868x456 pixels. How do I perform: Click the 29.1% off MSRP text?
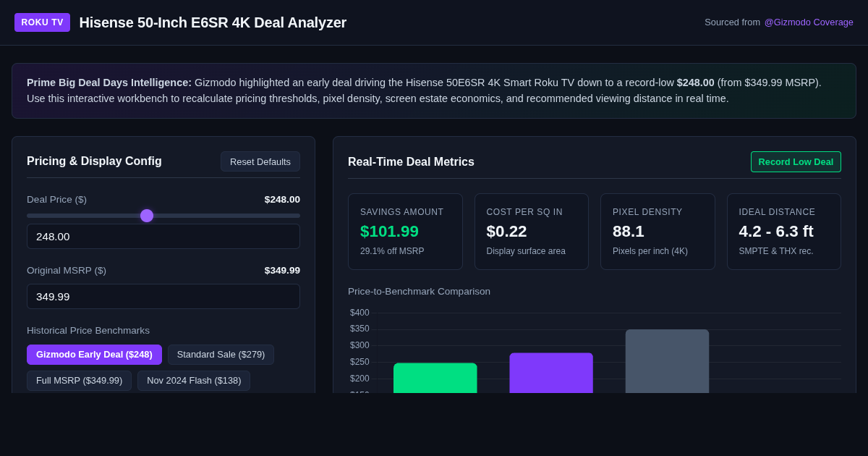pos(392,251)
